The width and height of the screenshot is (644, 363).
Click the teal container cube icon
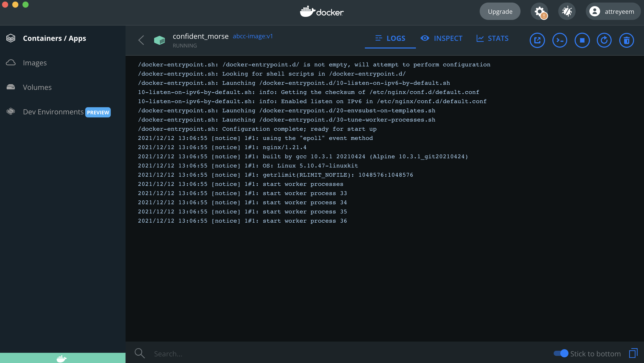tap(159, 40)
